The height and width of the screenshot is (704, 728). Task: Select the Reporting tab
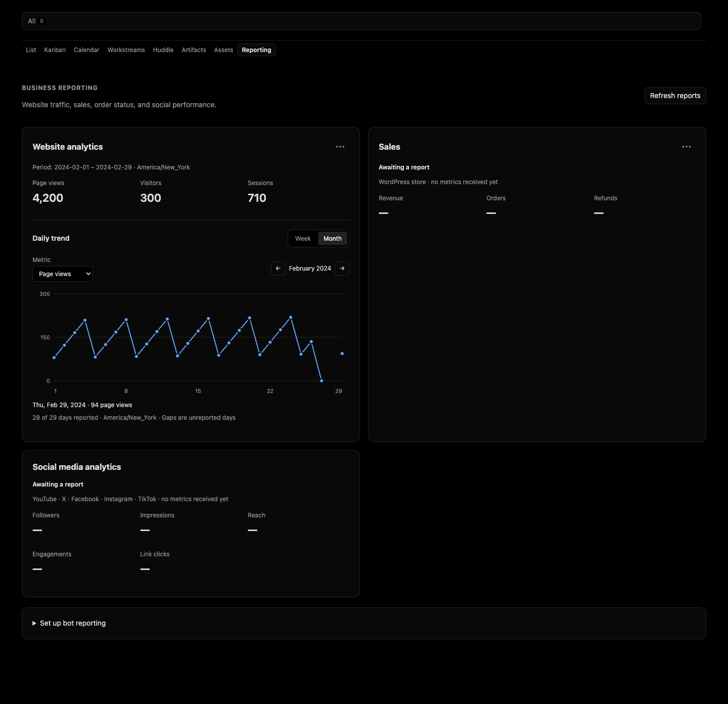coord(256,50)
